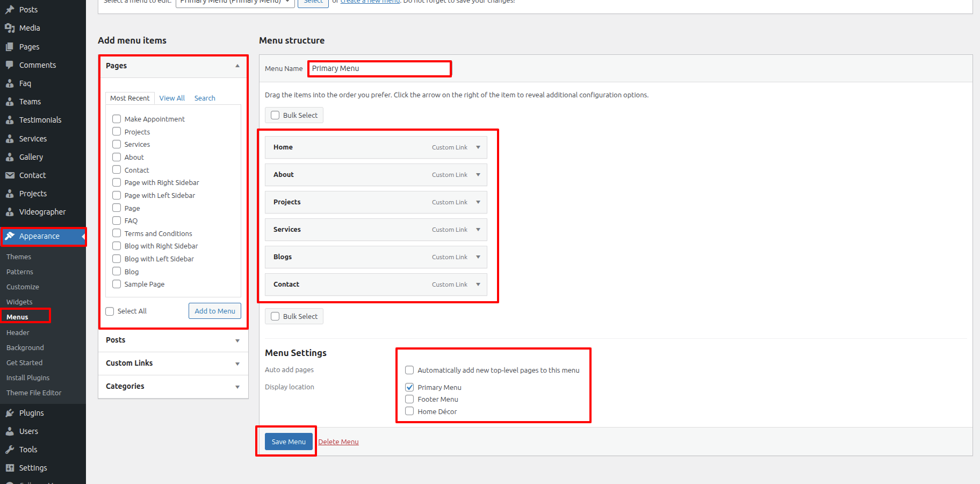Click the Users icon in sidebar
Screen dimensions: 980x484
click(10, 431)
